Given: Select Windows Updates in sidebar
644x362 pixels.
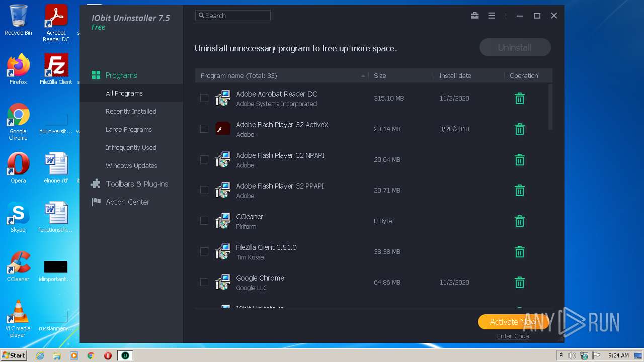Looking at the screenshot, I should click(131, 165).
